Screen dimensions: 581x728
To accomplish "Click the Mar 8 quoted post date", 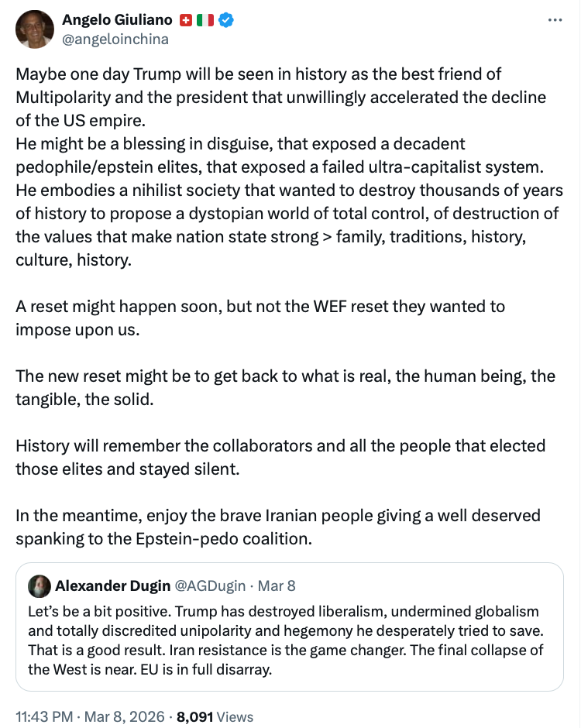I will [x=276, y=585].
